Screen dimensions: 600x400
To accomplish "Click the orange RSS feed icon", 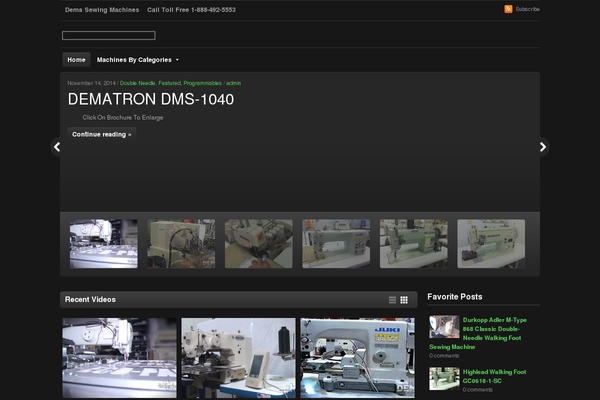I will point(508,9).
